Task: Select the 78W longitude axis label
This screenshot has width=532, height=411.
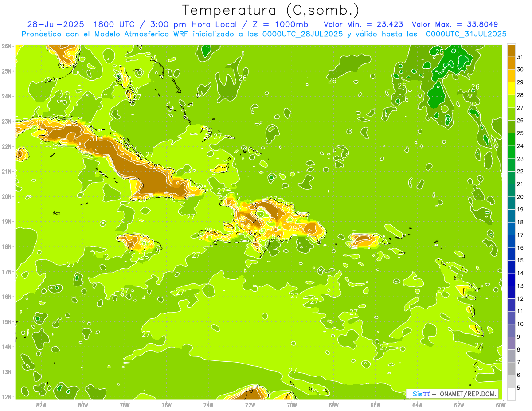Action: (125, 405)
